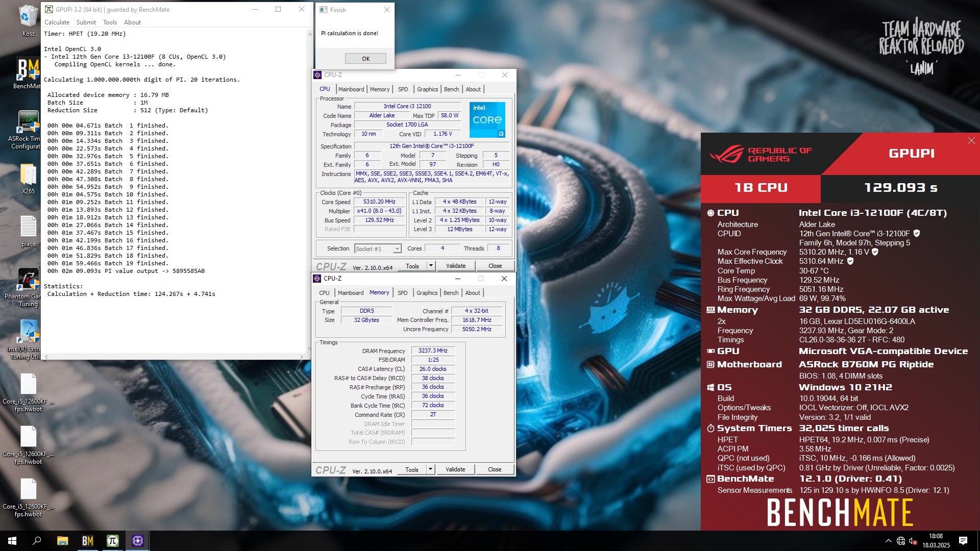Screen dimensions: 980x551
Task: Click the GPUPI window title icon
Action: 49,9
